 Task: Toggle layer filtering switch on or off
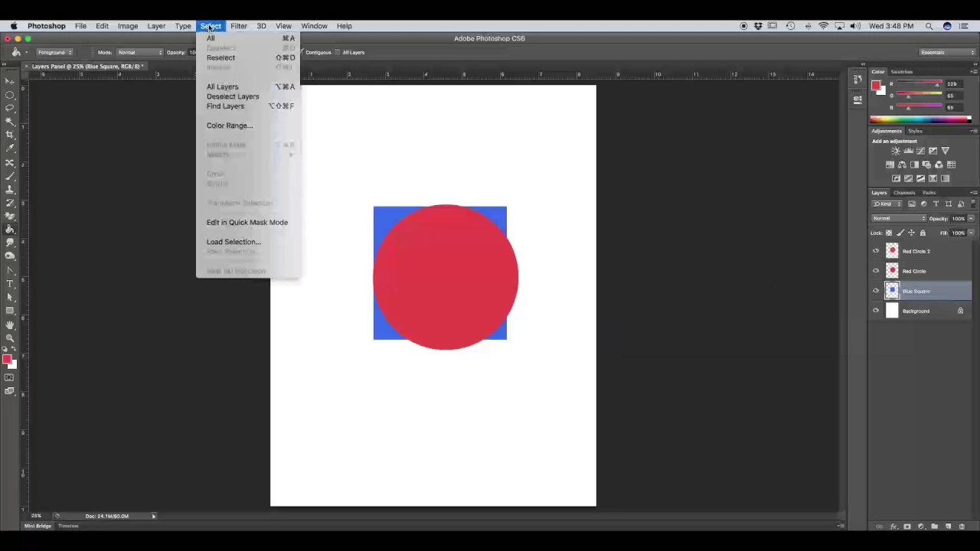point(972,204)
